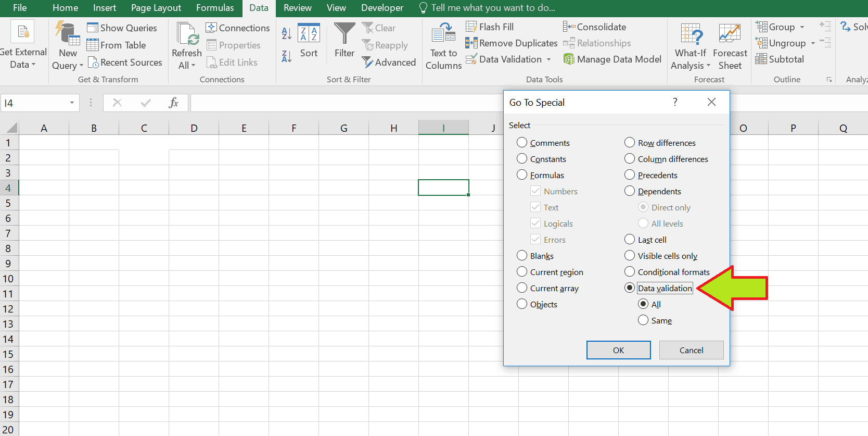Confirm the dialog with OK
868x436 pixels.
(x=618, y=350)
